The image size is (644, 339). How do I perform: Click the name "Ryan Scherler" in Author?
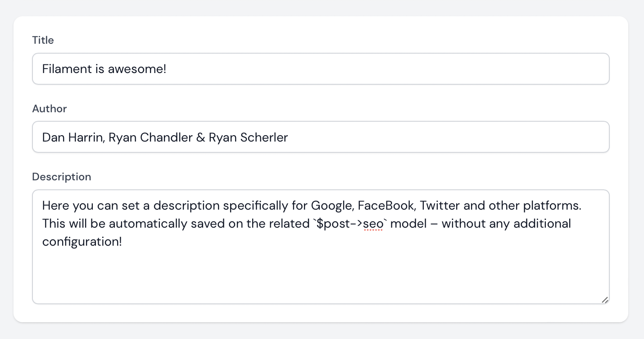pos(248,137)
